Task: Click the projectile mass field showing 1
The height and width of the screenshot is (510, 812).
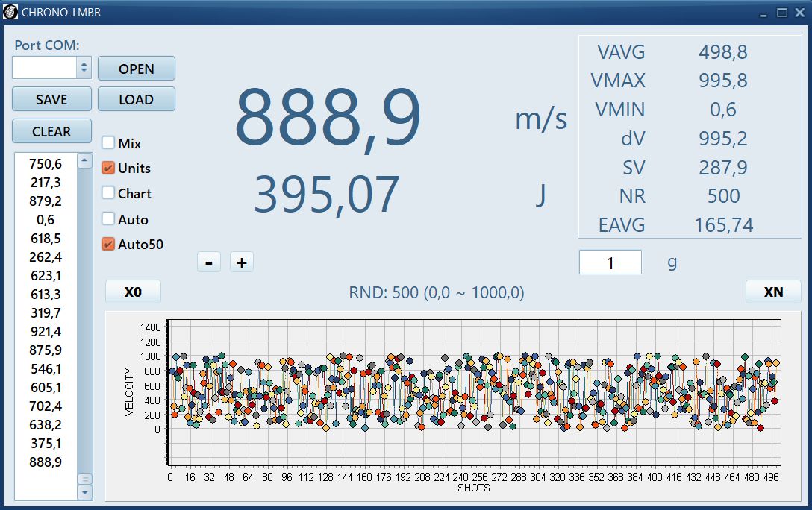Action: pos(610,262)
